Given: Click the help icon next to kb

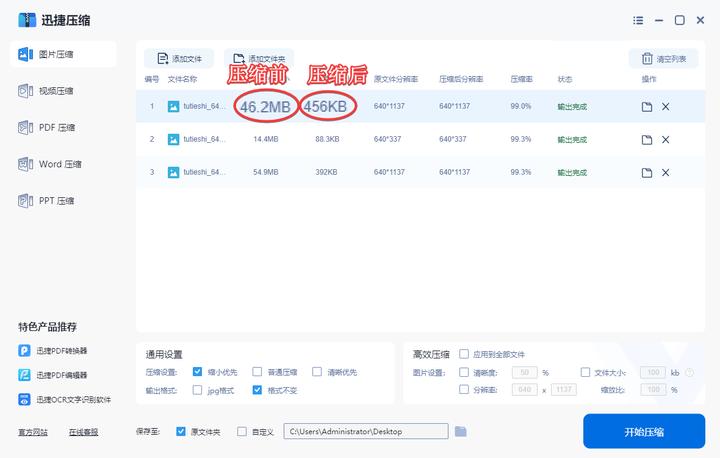Looking at the screenshot, I should click(689, 373).
